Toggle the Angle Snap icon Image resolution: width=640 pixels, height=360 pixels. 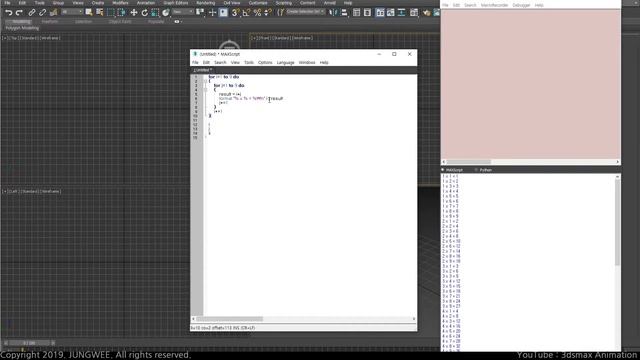[x=246, y=13]
